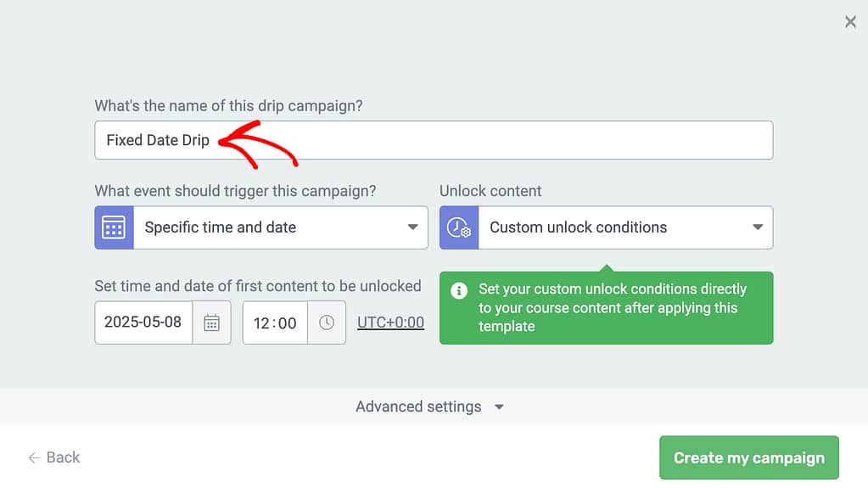Click the campaign name field 'Fixed Date Drip'
Image resolution: width=868 pixels, height=488 pixels.
click(x=433, y=140)
